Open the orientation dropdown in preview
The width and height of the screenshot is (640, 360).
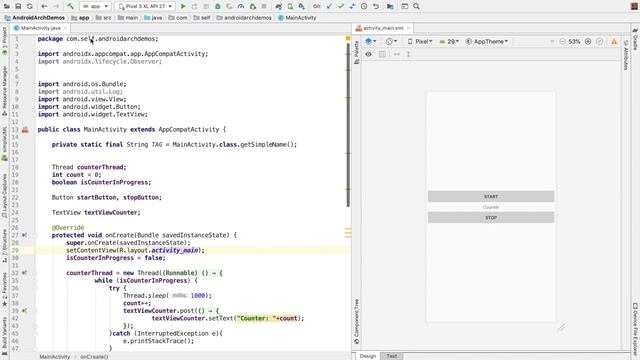coord(391,42)
